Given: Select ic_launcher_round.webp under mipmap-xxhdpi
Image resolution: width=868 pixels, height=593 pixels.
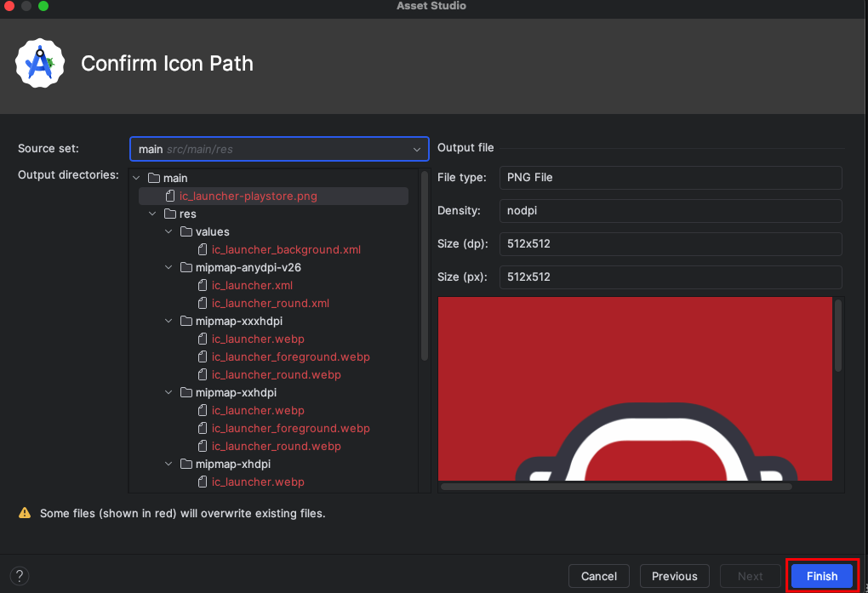Looking at the screenshot, I should (277, 447).
